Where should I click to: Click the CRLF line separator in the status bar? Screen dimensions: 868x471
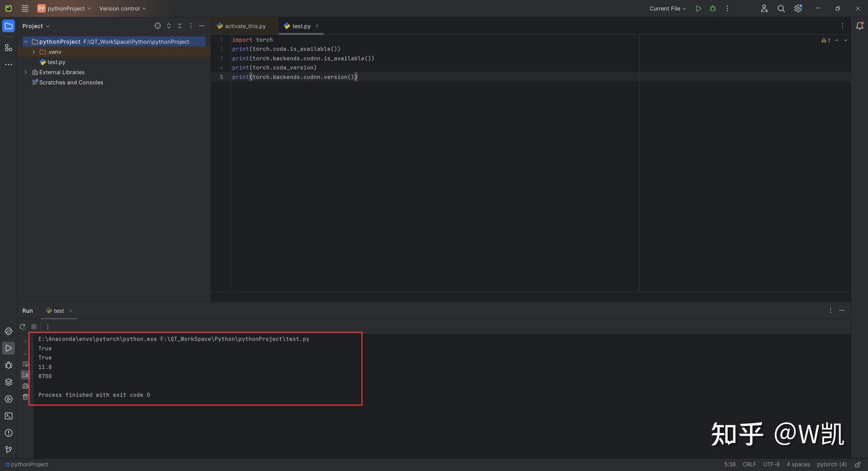[749, 464]
